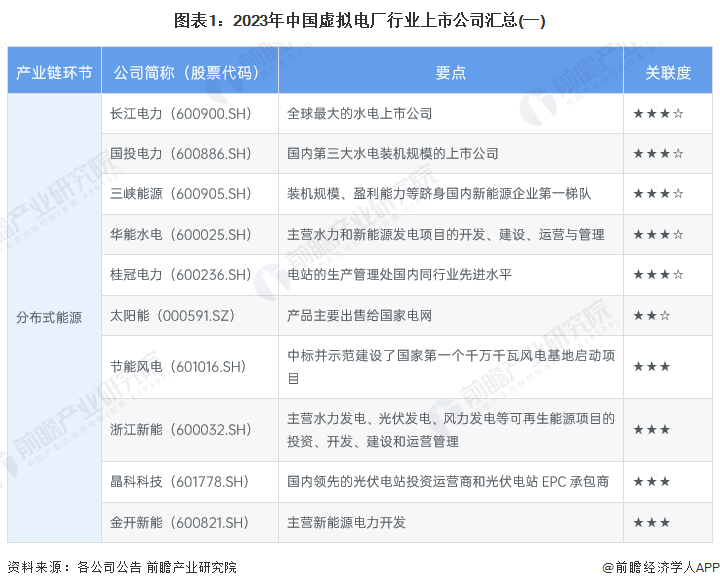
Task: Click the star rating for 华能水电
Action: pos(658,235)
